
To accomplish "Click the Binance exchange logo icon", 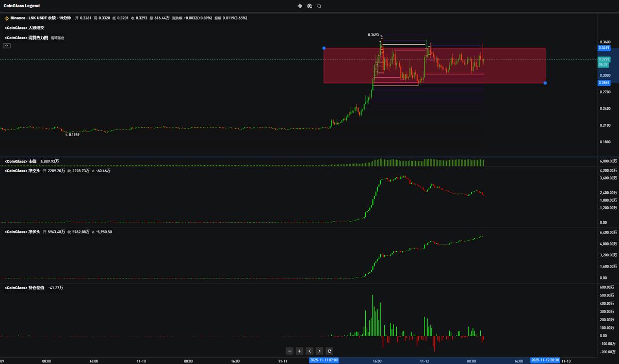I will [x=7, y=18].
